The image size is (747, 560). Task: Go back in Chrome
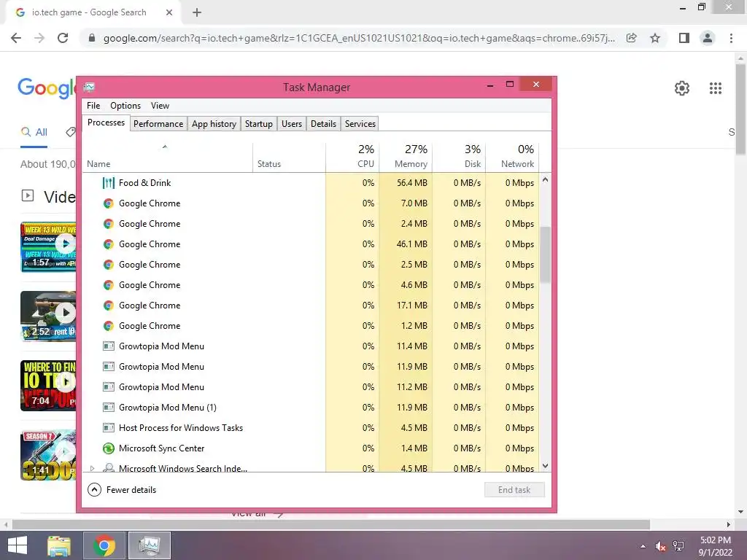tap(16, 38)
